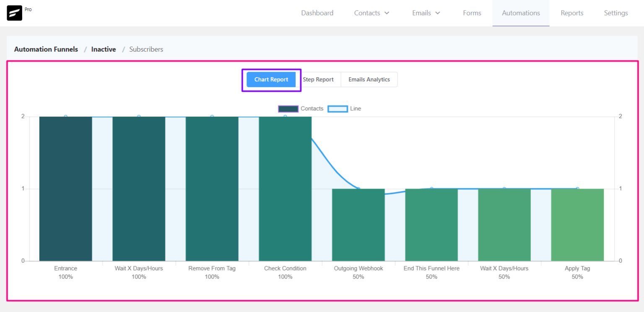Click the Entrance bar in chart
Viewport: 644px width, 312px height.
coord(66,189)
